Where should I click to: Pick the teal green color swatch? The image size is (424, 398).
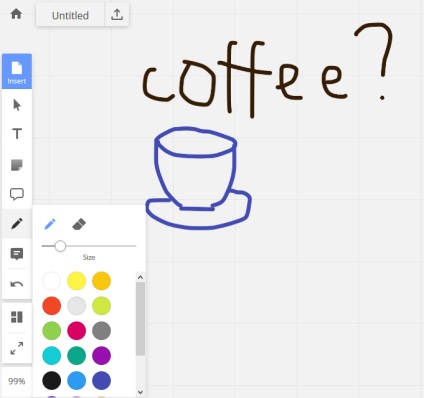pos(77,355)
